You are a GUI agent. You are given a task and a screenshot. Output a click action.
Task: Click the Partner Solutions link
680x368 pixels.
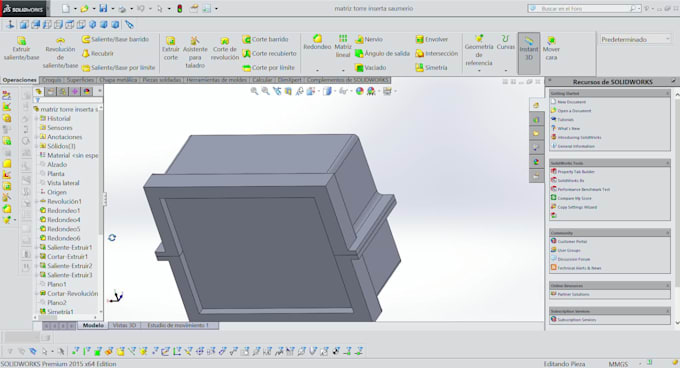pos(573,294)
